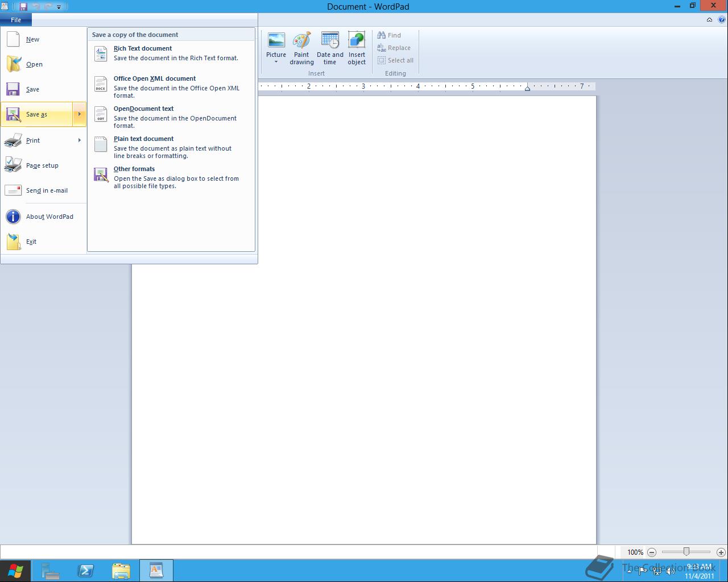Viewport: 728px width, 582px height.
Task: Show hidden tray icons arrow
Action: coord(629,571)
